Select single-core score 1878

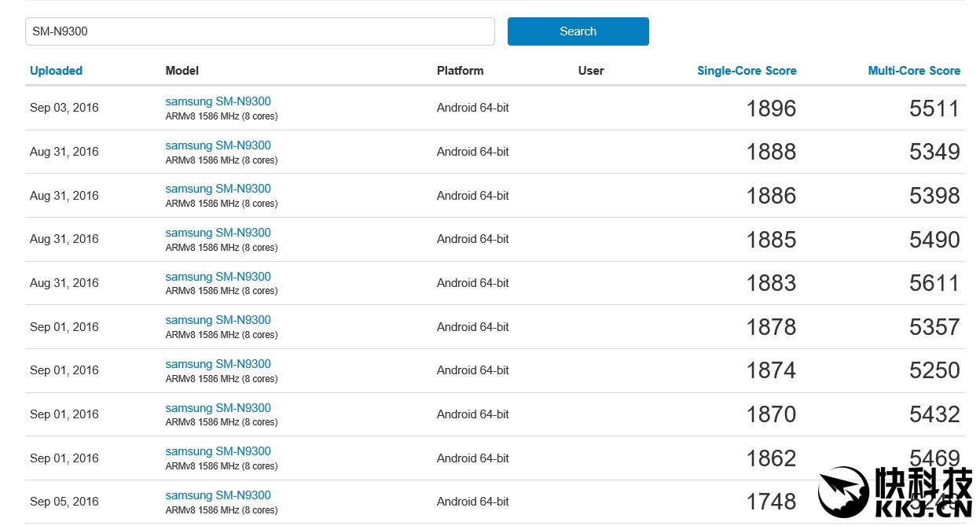(771, 327)
